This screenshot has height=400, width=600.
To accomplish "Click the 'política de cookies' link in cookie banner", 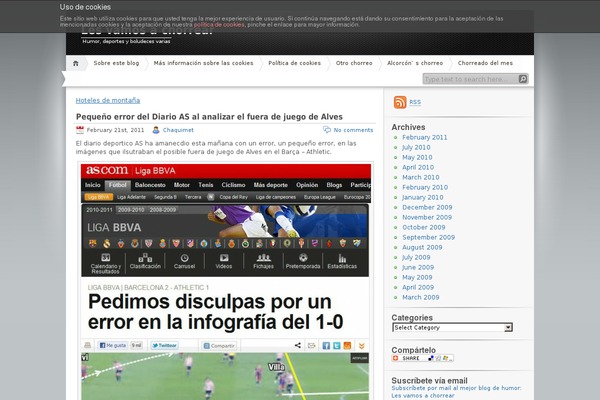I will [220, 24].
